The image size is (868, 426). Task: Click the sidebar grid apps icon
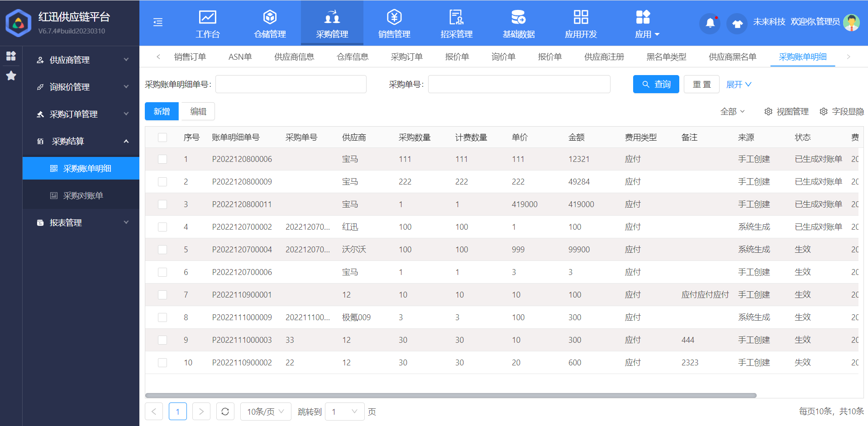(x=11, y=56)
